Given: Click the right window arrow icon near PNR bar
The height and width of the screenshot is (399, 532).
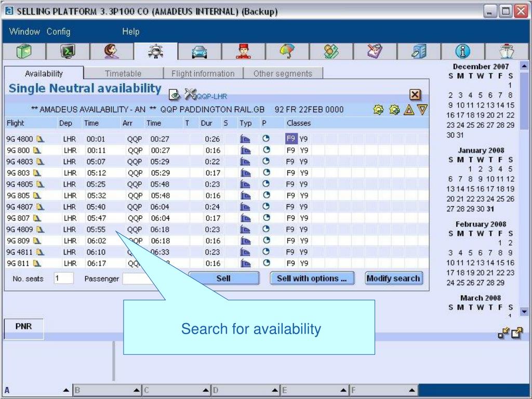Looking at the screenshot, I should (517, 333).
